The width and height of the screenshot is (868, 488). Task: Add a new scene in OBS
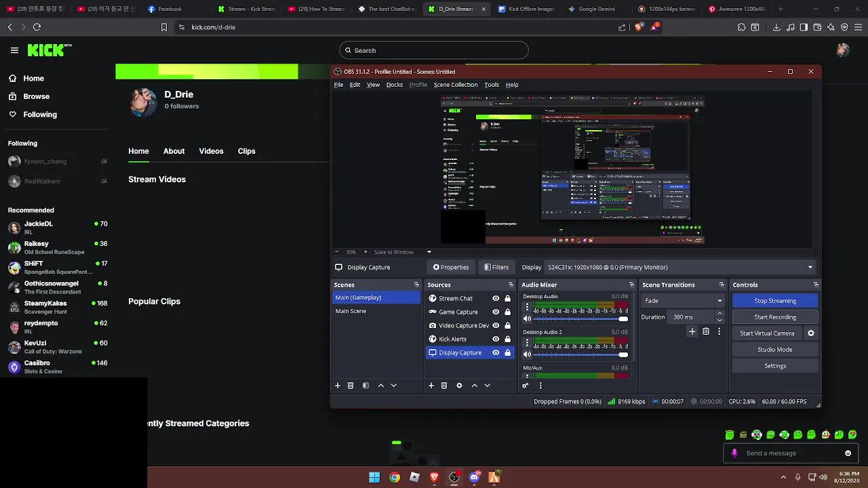[x=338, y=386]
